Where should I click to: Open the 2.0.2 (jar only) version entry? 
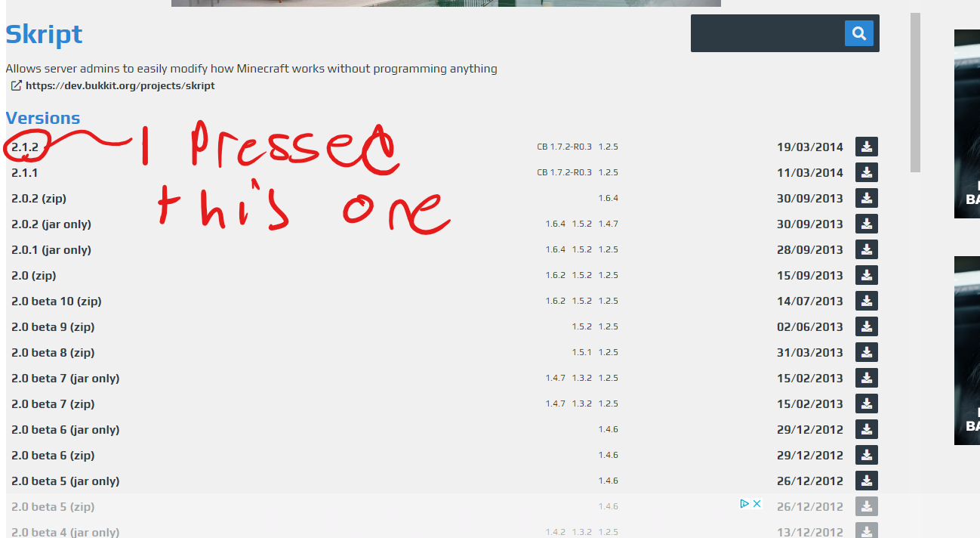point(51,224)
